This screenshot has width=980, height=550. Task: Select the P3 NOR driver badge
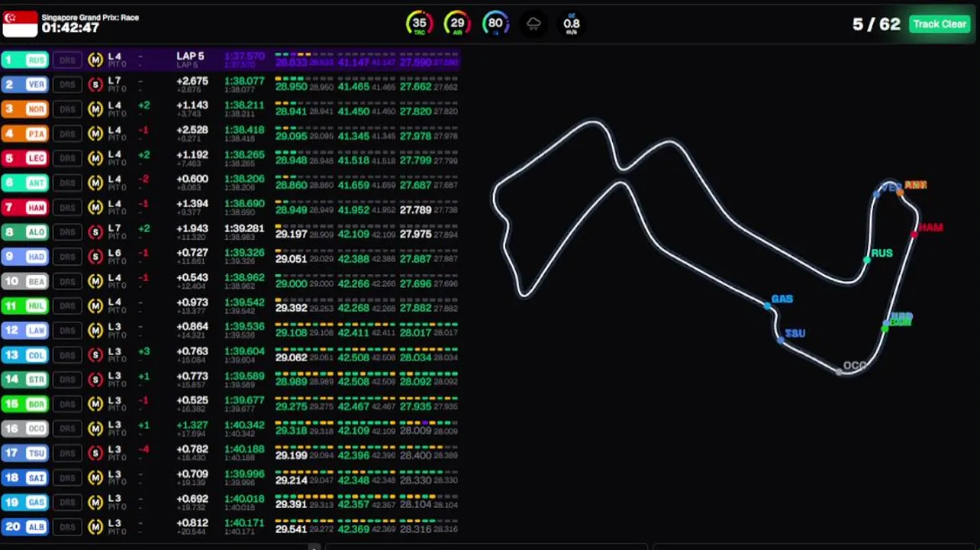point(25,109)
